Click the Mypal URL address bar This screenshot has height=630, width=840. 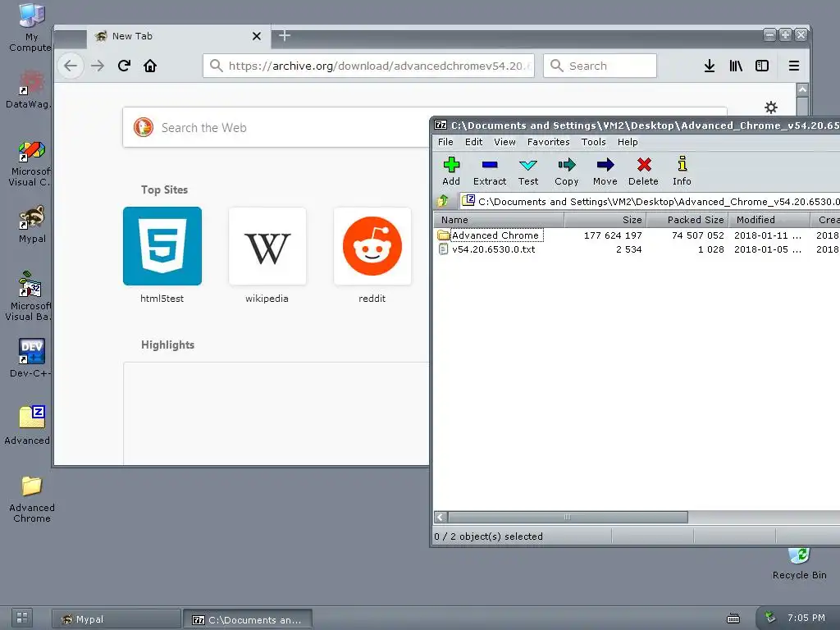point(368,66)
